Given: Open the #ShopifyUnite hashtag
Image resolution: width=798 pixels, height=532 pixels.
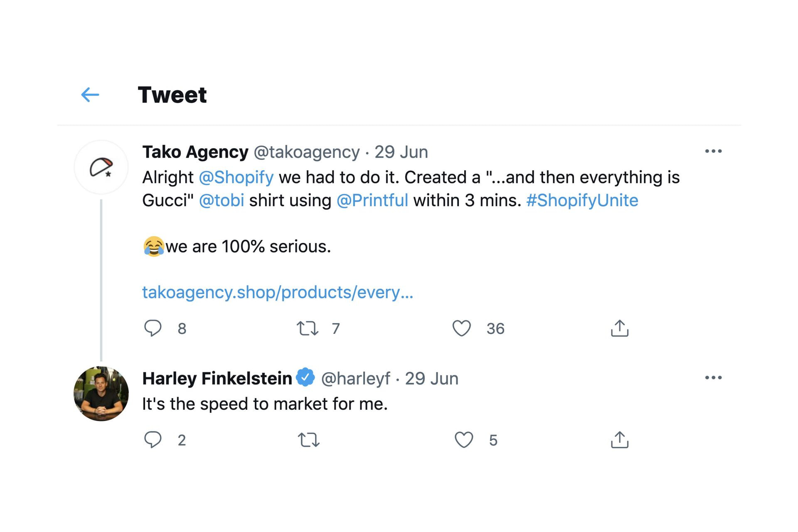Looking at the screenshot, I should [582, 201].
